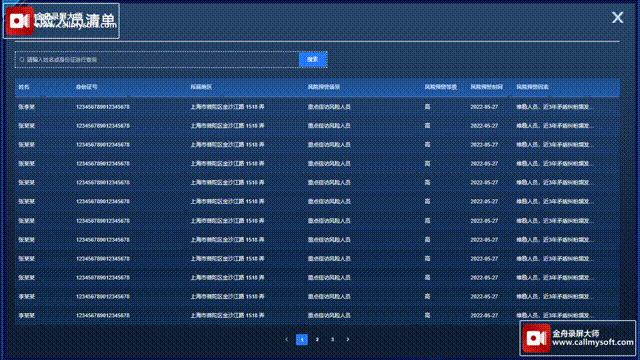Image resolution: width=640 pixels, height=360 pixels.
Task: Open page 3 of the list
Action: [x=332, y=340]
